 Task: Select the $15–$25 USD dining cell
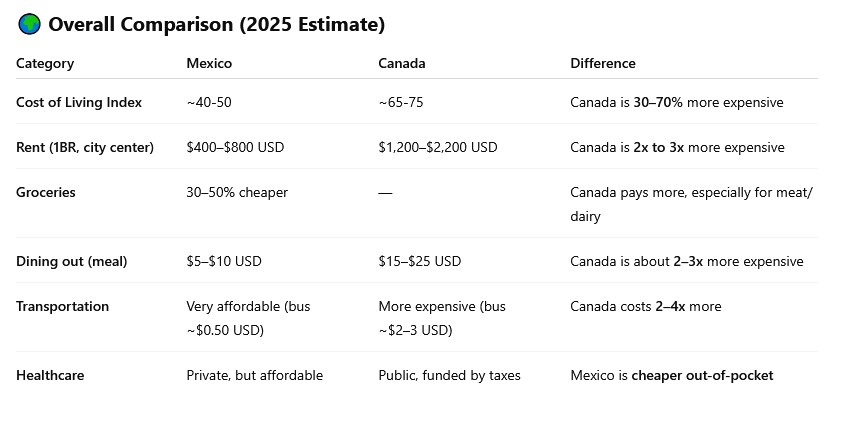[420, 261]
